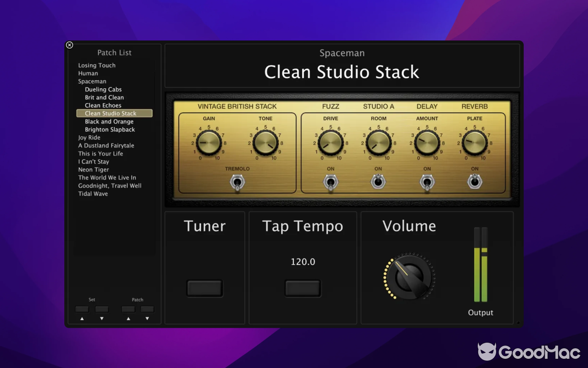This screenshot has height=368, width=588.
Task: Click the Gain knob on the amp
Action: (x=209, y=143)
